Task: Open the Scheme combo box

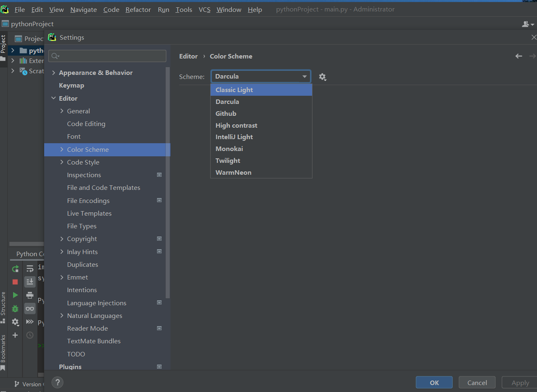Action: point(261,77)
